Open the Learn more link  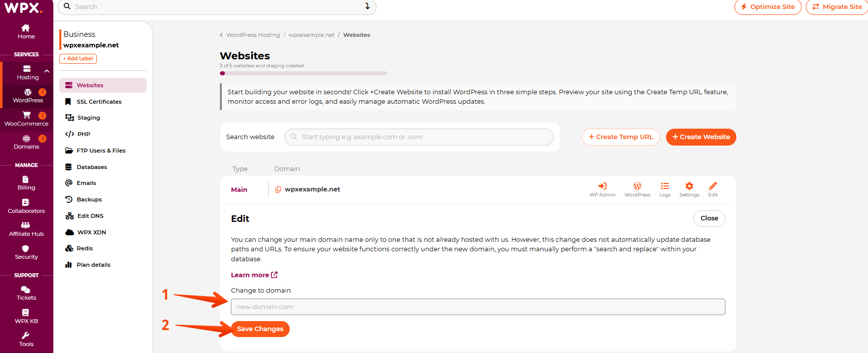(x=254, y=275)
